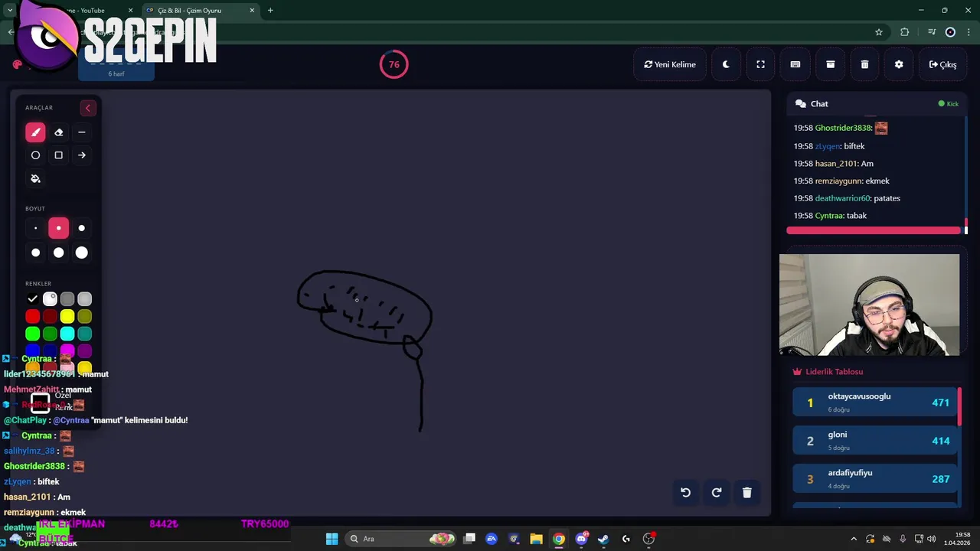Click the archive box icon
The image size is (980, 551).
click(x=830, y=64)
